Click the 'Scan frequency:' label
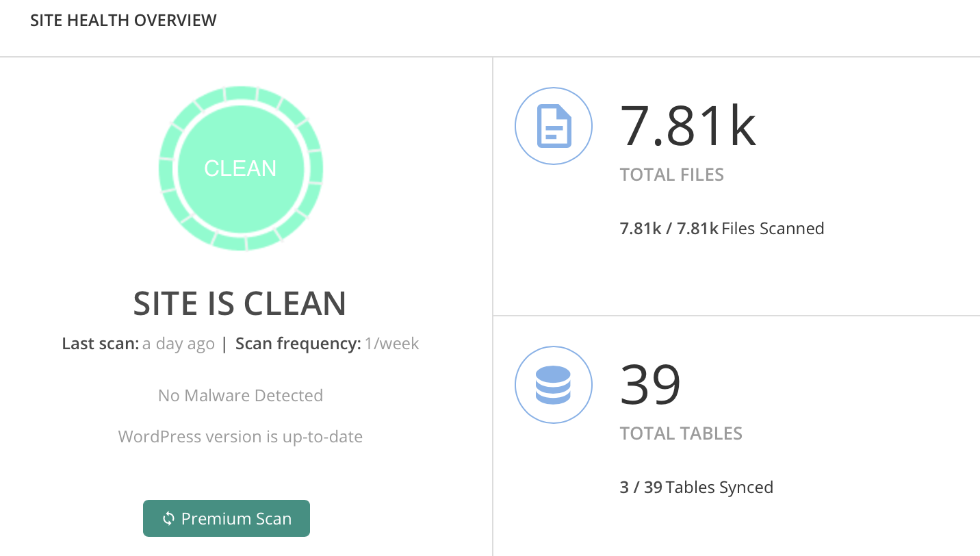This screenshot has width=980, height=556. (298, 344)
